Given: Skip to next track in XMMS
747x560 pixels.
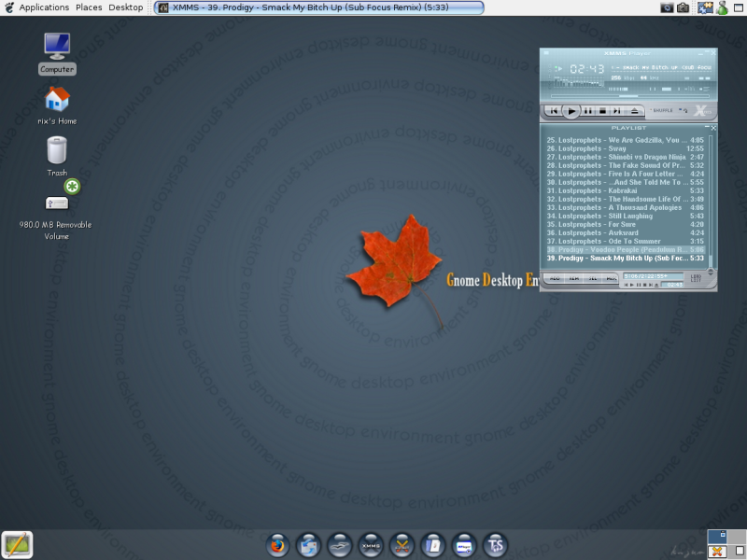Looking at the screenshot, I should tap(616, 111).
